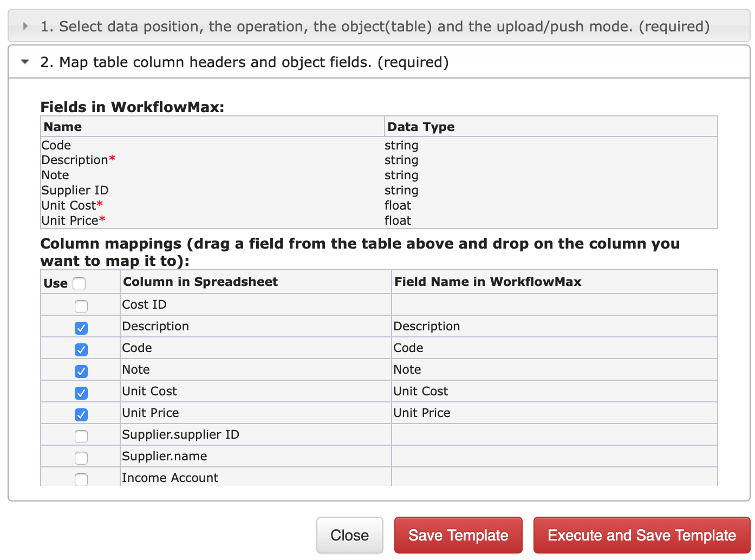Click empty mapping cell for Supplier.supplier ID
This screenshot has height=560, width=755.
[555, 434]
